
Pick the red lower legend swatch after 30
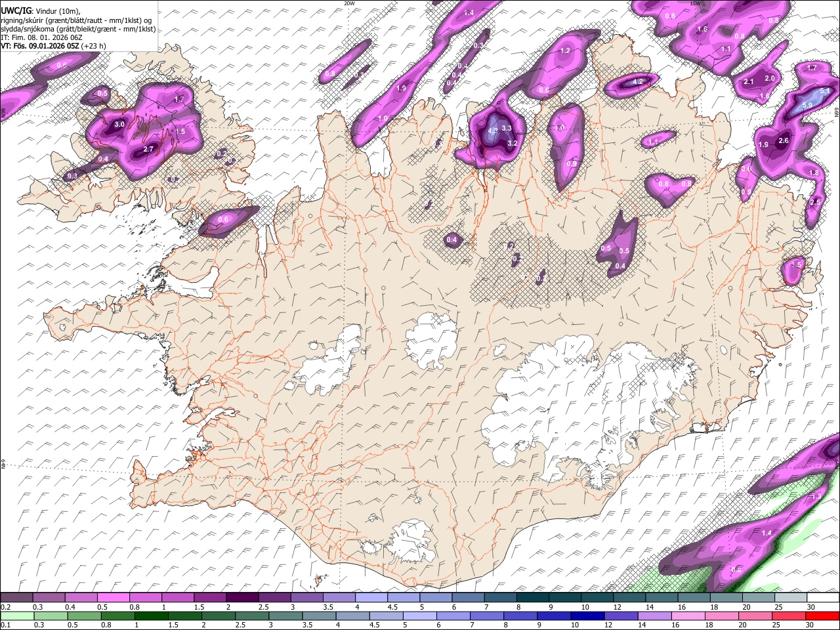(822, 616)
